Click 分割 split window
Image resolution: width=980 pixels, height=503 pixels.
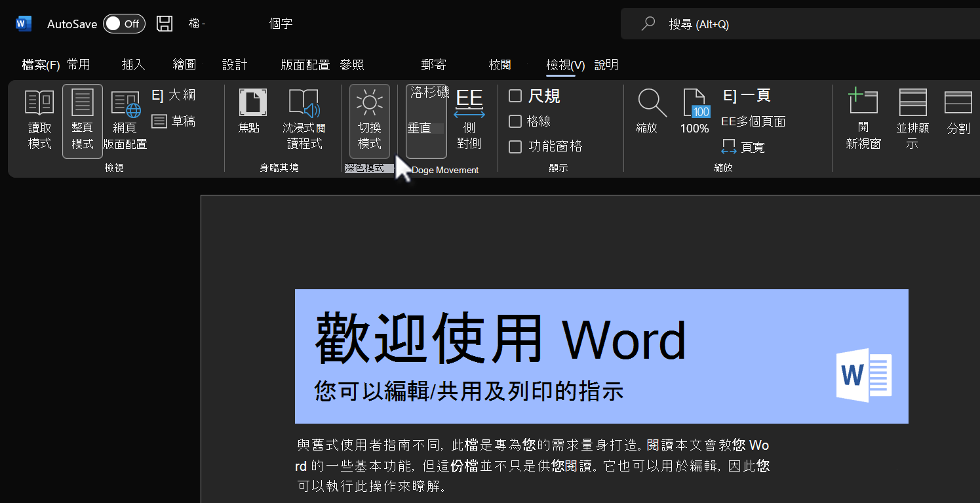pyautogui.click(x=958, y=111)
